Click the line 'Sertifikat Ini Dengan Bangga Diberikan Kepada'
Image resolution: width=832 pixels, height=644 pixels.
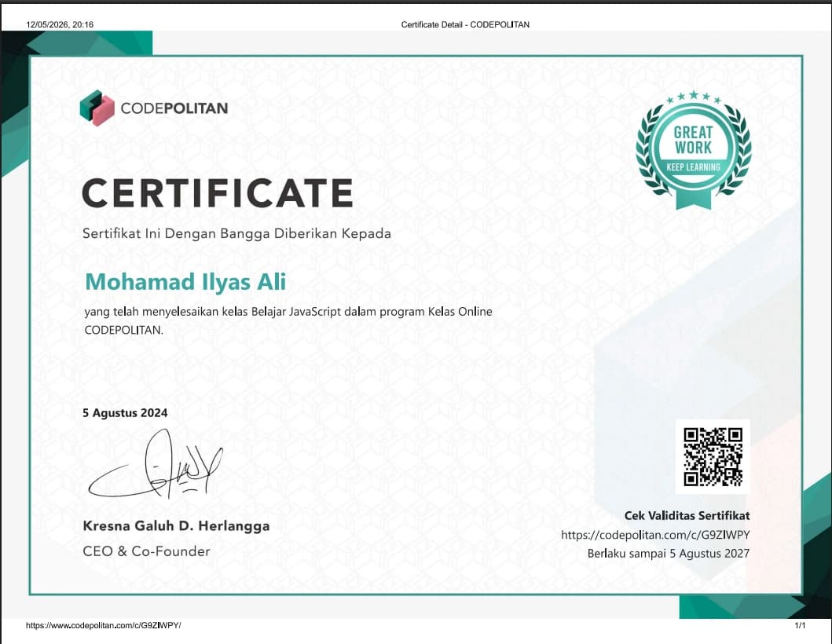click(236, 233)
